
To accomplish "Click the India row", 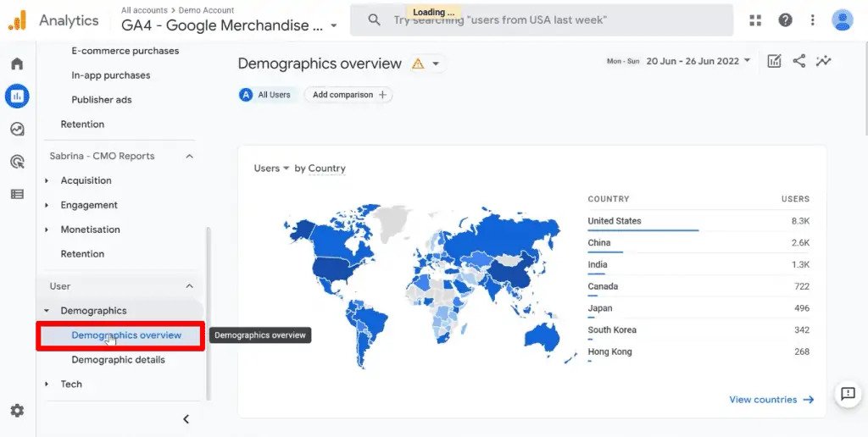I will pos(698,264).
